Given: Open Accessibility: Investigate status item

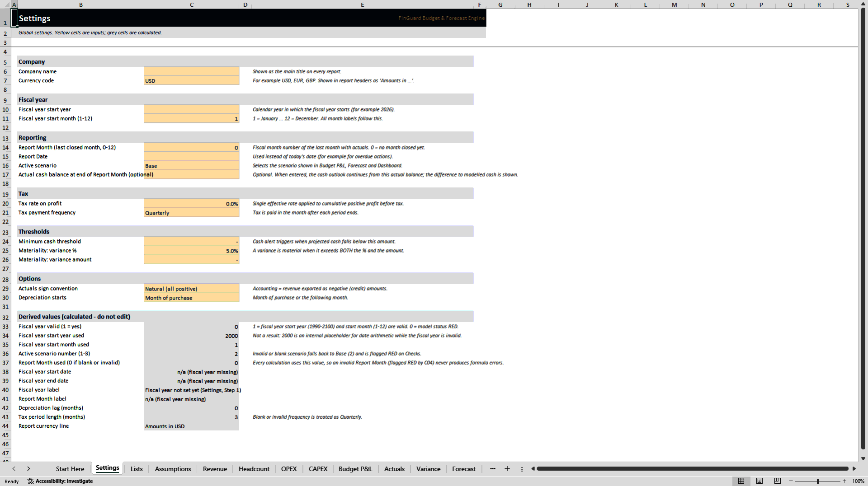Looking at the screenshot, I should click(60, 481).
